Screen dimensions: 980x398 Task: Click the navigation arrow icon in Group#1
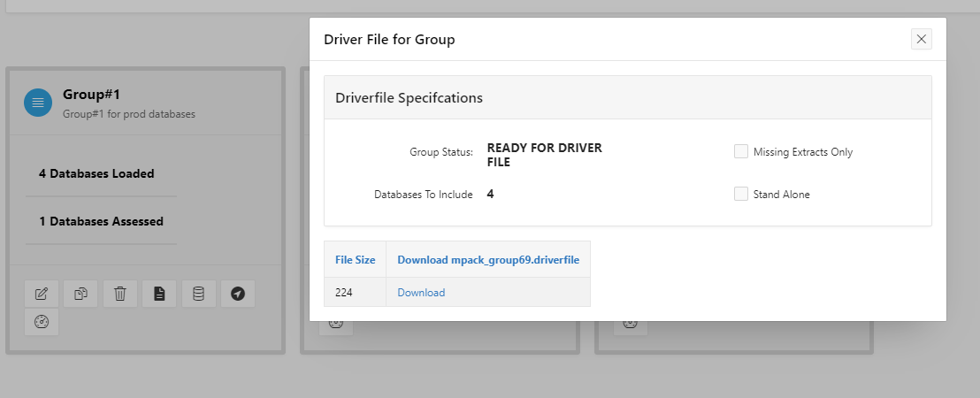pos(238,294)
